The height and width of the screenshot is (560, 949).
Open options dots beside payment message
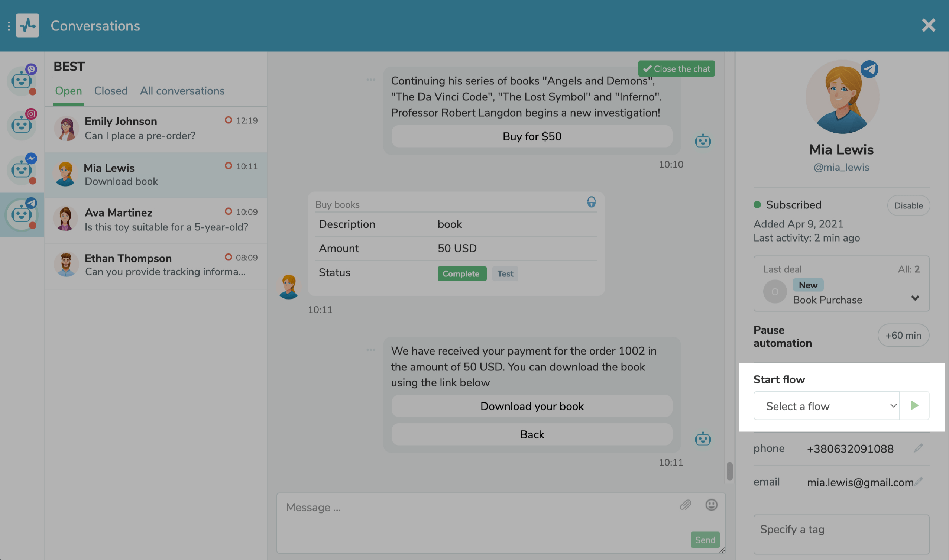pyautogui.click(x=370, y=350)
